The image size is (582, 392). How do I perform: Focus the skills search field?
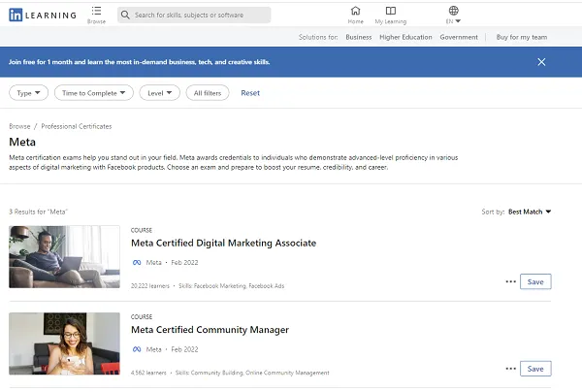[194, 15]
